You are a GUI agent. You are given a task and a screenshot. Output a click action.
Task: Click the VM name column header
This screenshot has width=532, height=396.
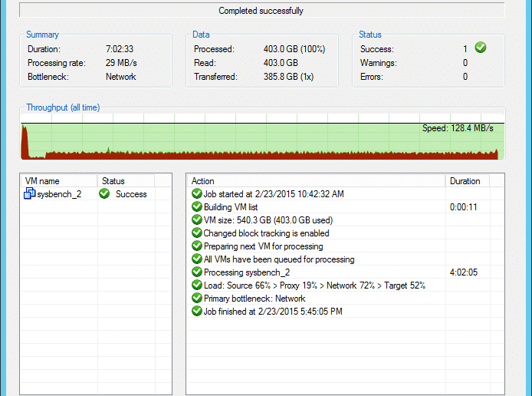tap(59, 180)
